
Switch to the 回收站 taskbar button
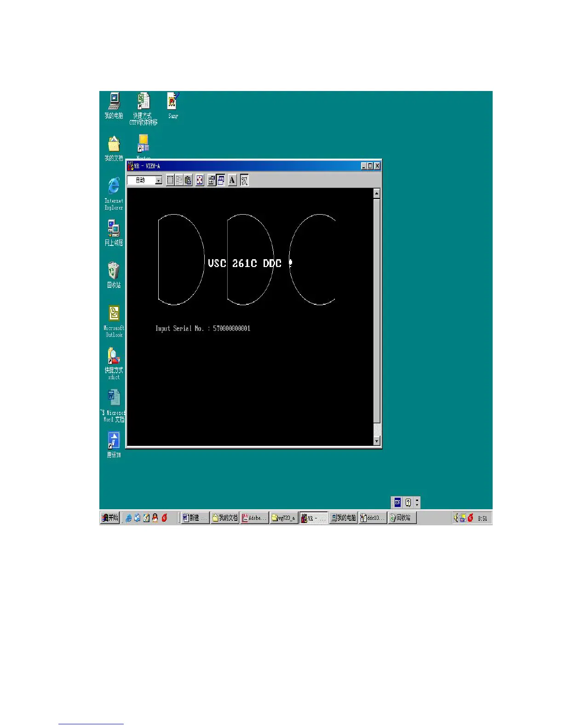point(402,518)
